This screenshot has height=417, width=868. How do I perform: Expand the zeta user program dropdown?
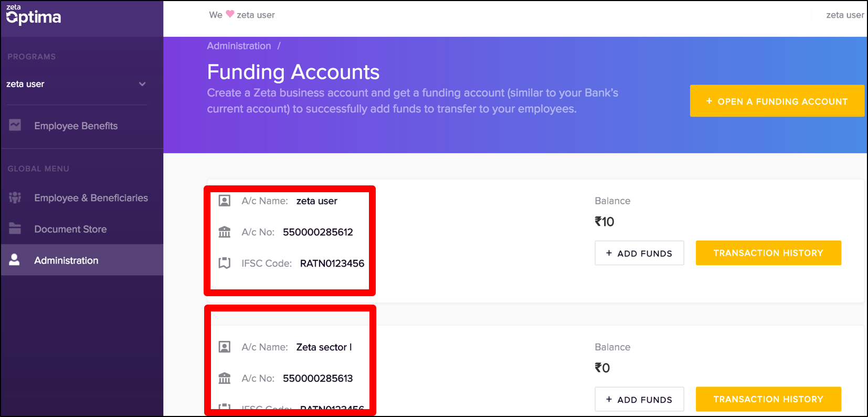tap(142, 84)
